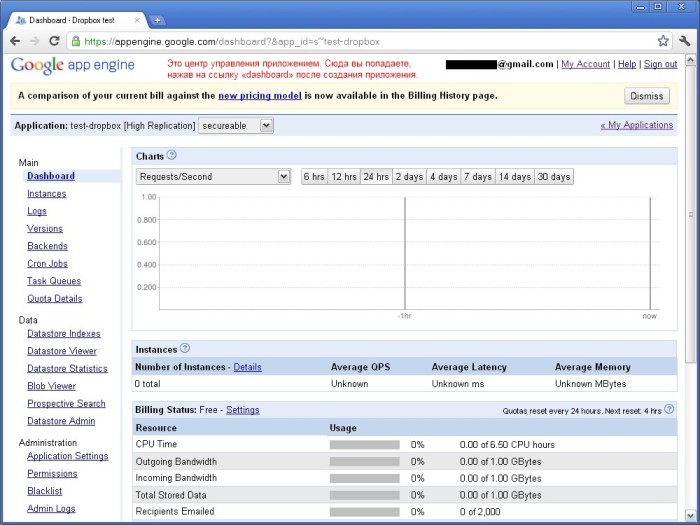Open Blacklist page
This screenshot has width=700, height=525.
click(45, 491)
